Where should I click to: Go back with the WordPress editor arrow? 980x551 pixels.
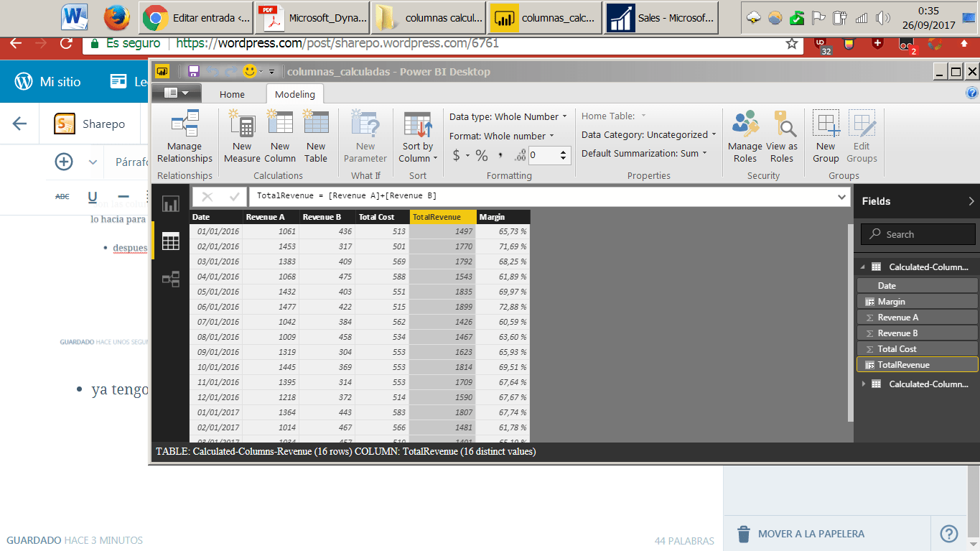click(19, 124)
